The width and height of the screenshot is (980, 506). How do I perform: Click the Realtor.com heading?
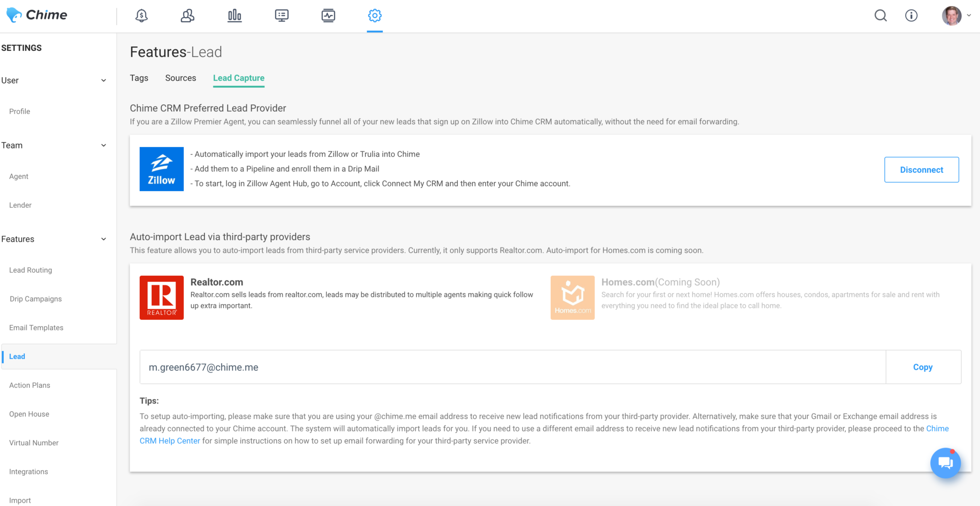pyautogui.click(x=217, y=282)
